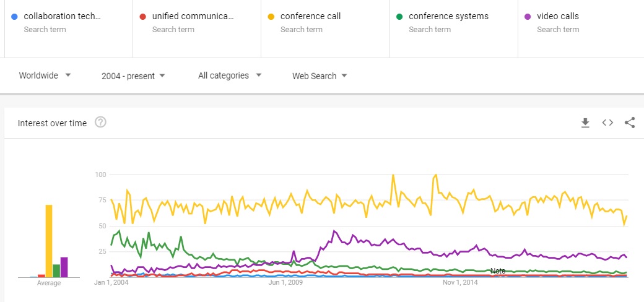Click the yellow average bar

point(49,241)
